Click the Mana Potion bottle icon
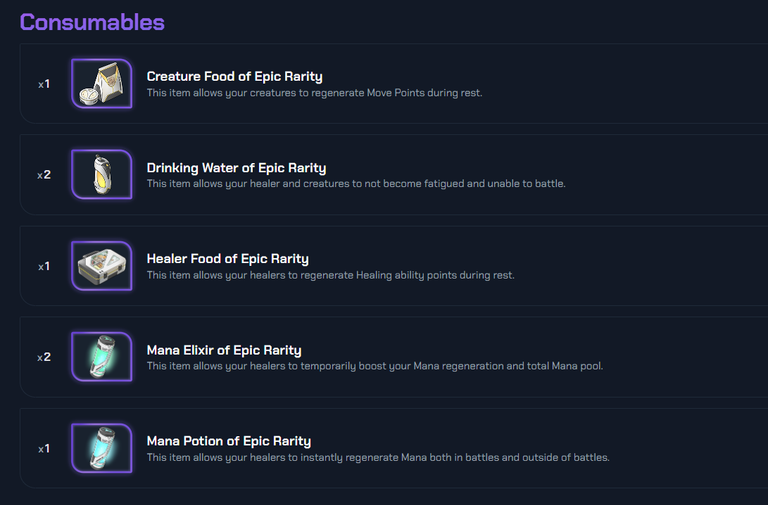Screen dimensions: 768x505 [102, 448]
